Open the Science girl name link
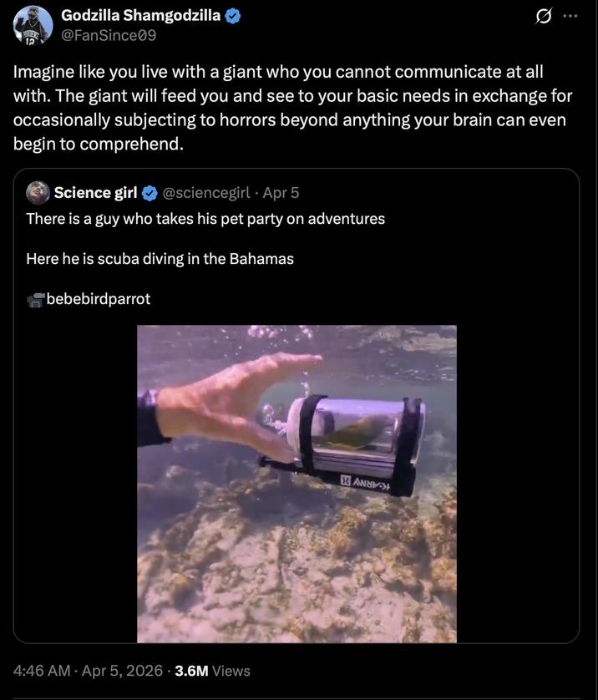598x700 pixels. pyautogui.click(x=95, y=193)
